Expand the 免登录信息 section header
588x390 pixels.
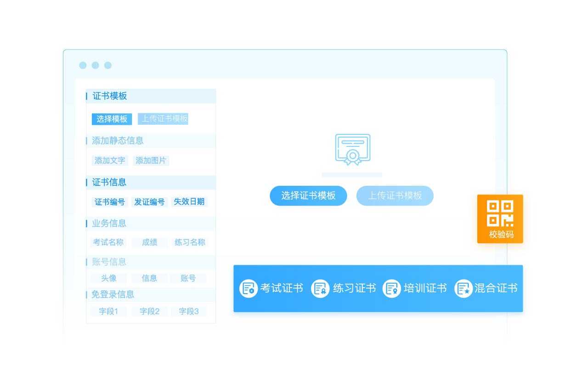coord(113,295)
